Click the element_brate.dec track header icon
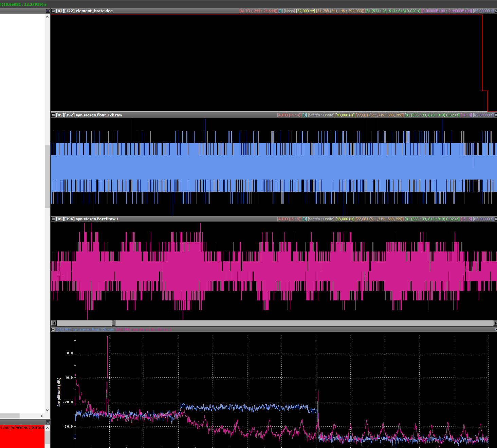 point(53,11)
